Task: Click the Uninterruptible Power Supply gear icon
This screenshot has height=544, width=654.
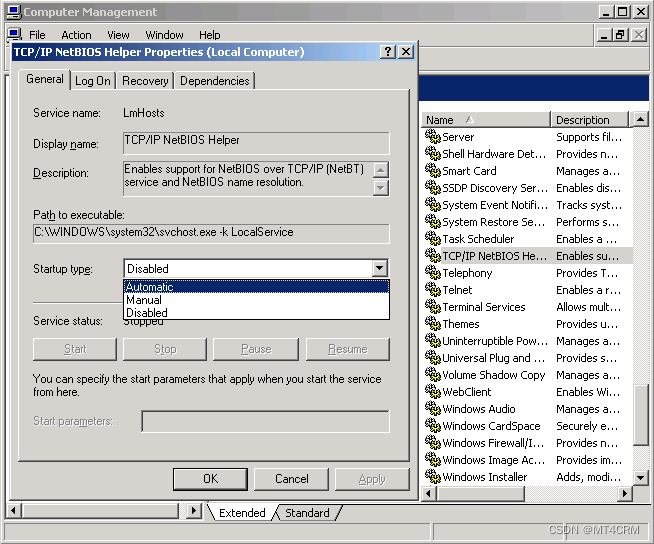Action: [x=433, y=340]
